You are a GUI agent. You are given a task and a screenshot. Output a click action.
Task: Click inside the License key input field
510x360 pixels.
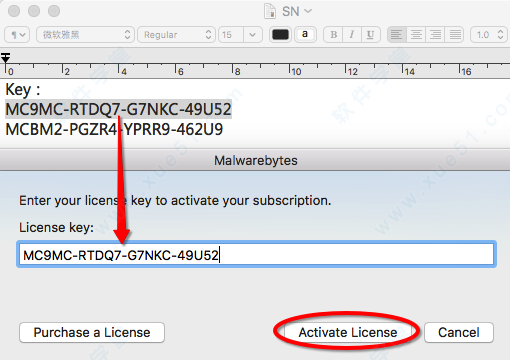tap(256, 255)
